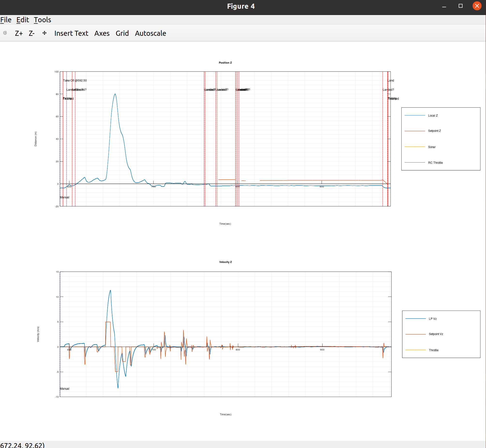Screen dimensions: 486x448
Task: Open the File menu
Action: point(6,20)
